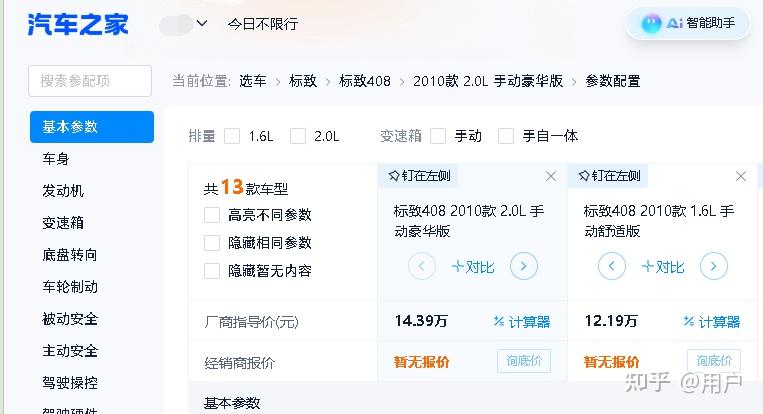Click the AI assistant robot icon

tap(651, 23)
